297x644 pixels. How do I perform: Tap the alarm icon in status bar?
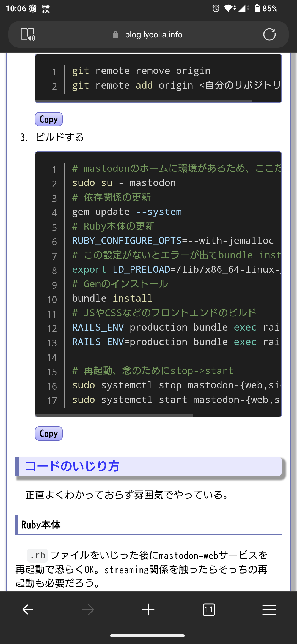[216, 9]
